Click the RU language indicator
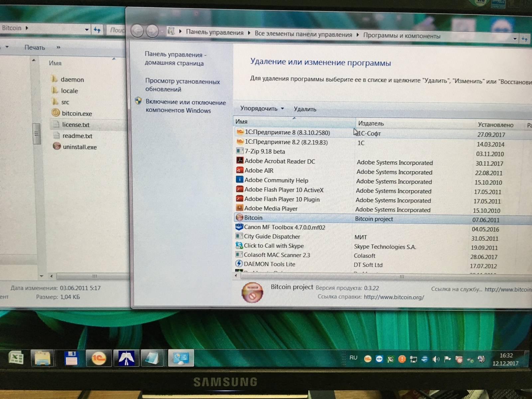Image resolution: width=532 pixels, height=399 pixels. click(x=353, y=357)
